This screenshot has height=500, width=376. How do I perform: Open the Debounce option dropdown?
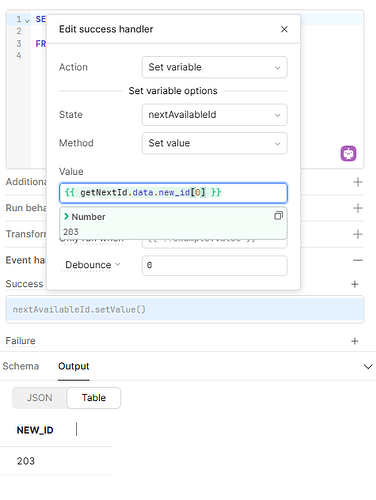tap(92, 265)
